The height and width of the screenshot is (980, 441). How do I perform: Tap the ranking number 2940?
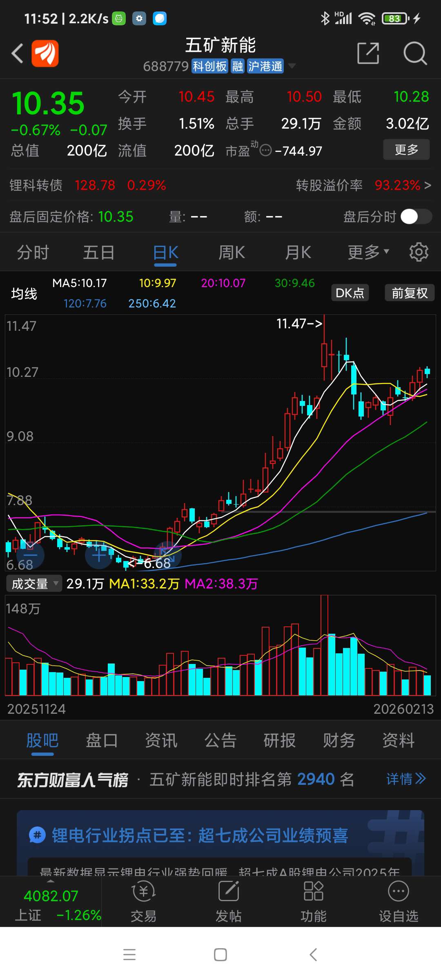tap(316, 779)
